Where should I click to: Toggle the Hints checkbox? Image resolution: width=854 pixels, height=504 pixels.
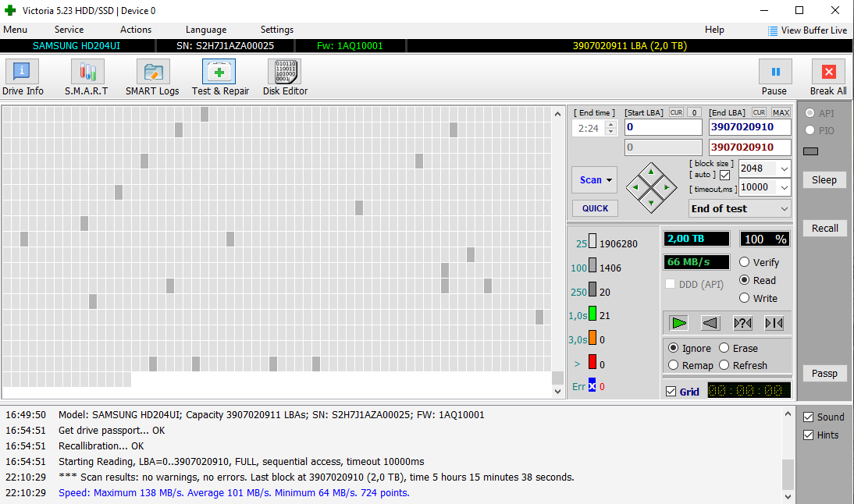coord(808,435)
